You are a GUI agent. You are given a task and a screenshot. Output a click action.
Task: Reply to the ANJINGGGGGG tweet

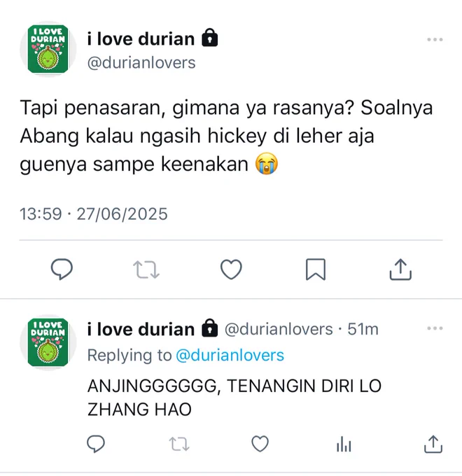[96, 444]
